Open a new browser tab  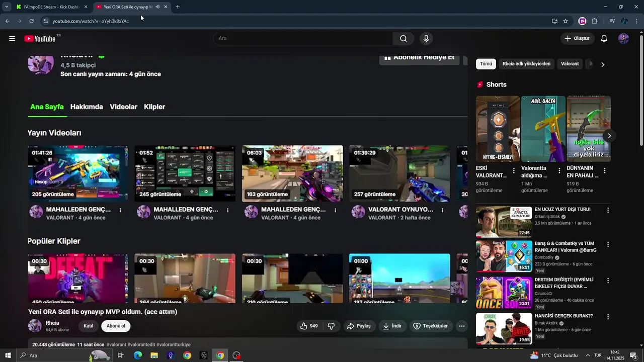(178, 7)
